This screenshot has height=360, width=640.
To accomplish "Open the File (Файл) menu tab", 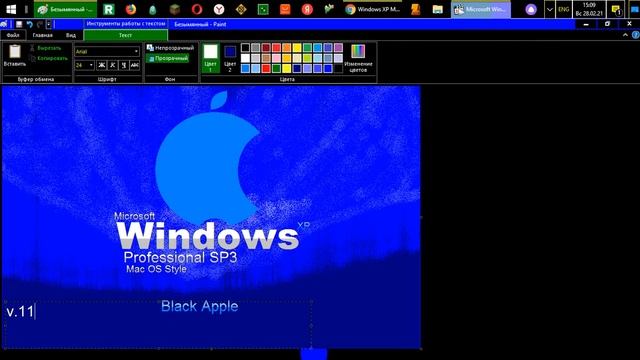I will coord(13,35).
